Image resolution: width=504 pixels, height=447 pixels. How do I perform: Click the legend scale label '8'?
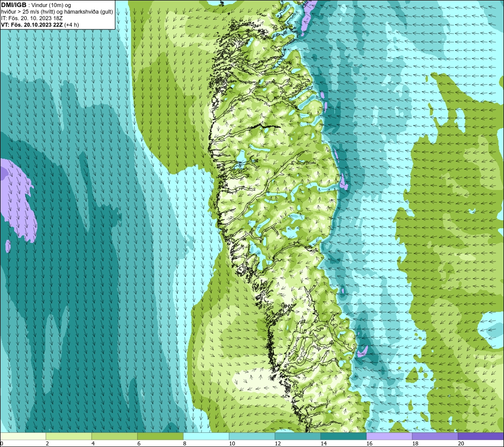coord(184,443)
